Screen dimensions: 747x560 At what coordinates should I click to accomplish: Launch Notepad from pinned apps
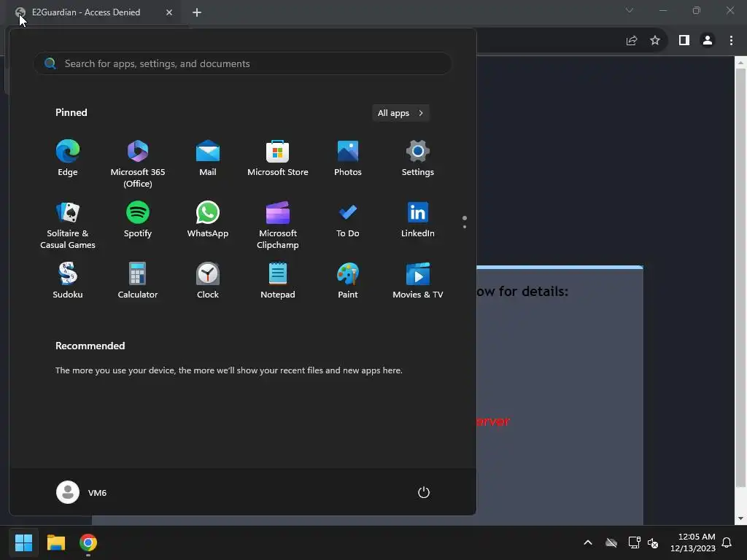coord(278,281)
